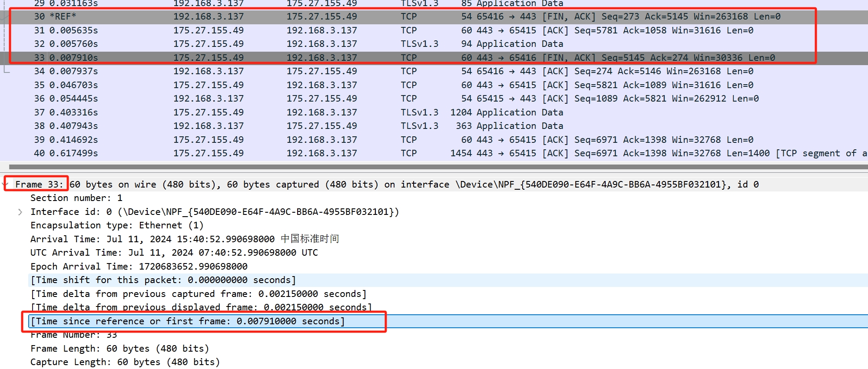Click the packet list horizontal scrollbar
868x369 pixels.
[x=434, y=167]
